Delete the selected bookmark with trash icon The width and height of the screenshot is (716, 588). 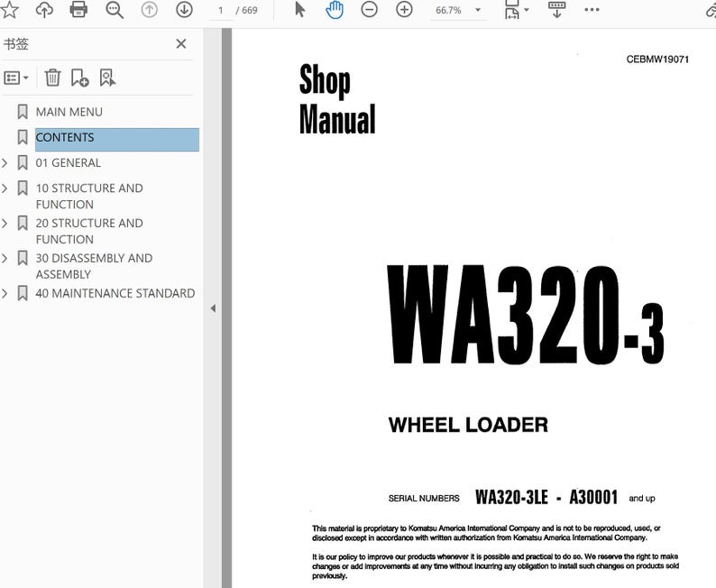52,78
